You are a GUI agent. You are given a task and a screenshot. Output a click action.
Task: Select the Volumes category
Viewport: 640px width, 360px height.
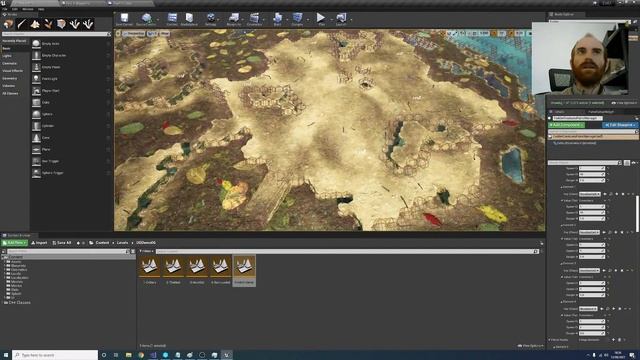point(9,86)
